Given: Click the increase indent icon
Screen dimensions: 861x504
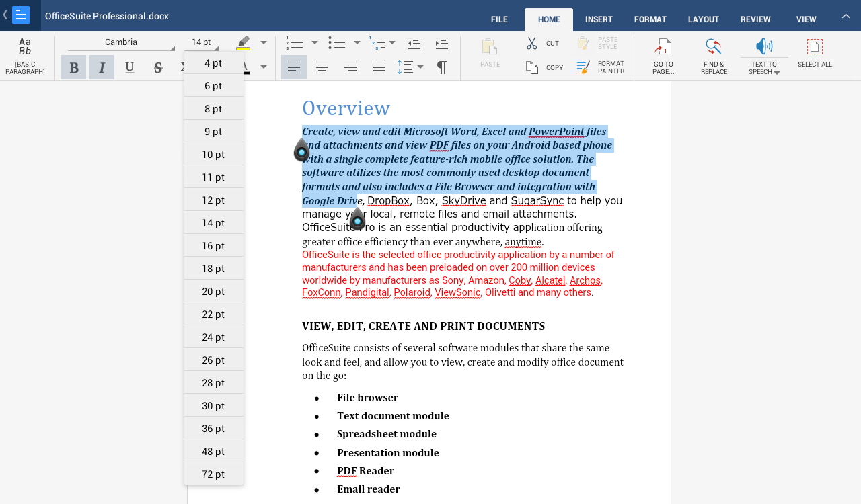Looking at the screenshot, I should pos(442,43).
